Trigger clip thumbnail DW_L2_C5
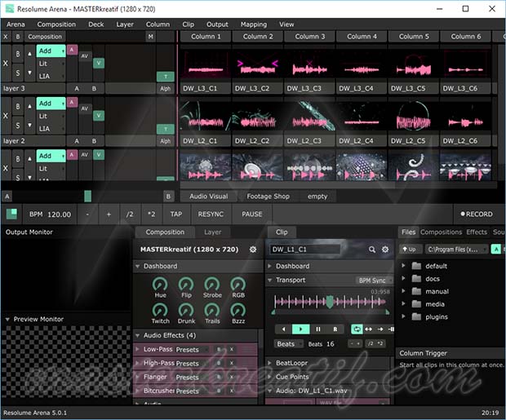Viewport: 506px width, 420px height. coord(414,116)
